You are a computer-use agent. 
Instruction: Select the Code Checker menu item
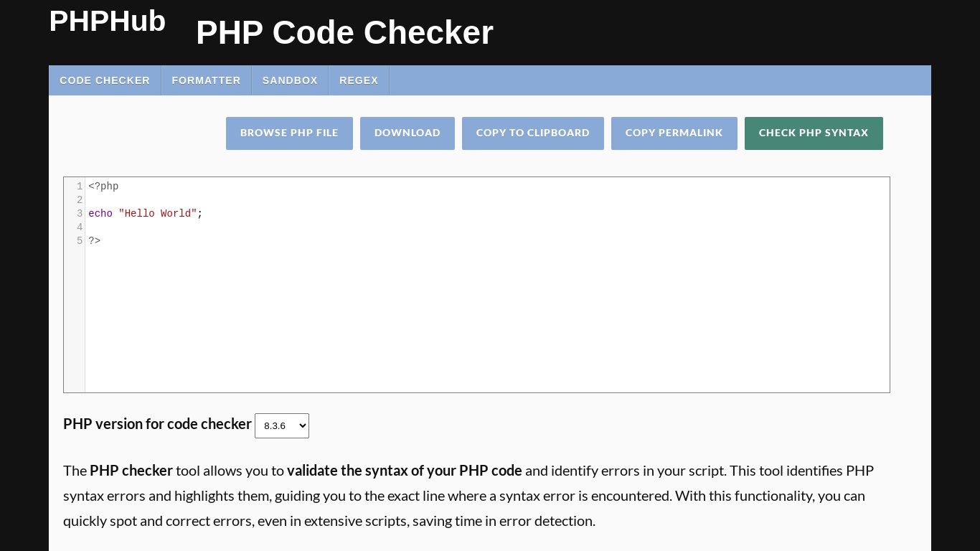coord(105,80)
